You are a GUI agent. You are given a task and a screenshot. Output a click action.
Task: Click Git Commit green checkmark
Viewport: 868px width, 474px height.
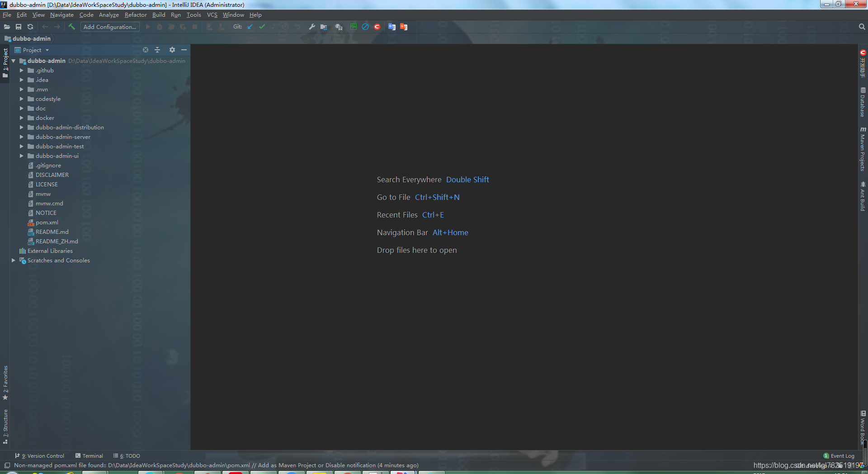pos(262,27)
